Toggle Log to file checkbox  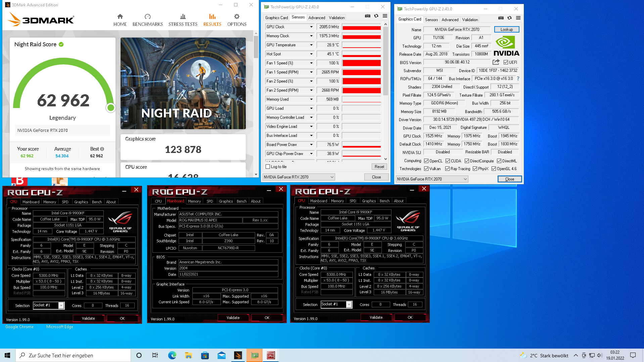(268, 167)
